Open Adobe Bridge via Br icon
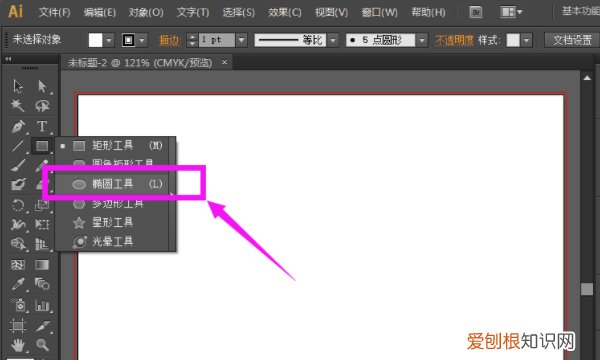 point(476,12)
